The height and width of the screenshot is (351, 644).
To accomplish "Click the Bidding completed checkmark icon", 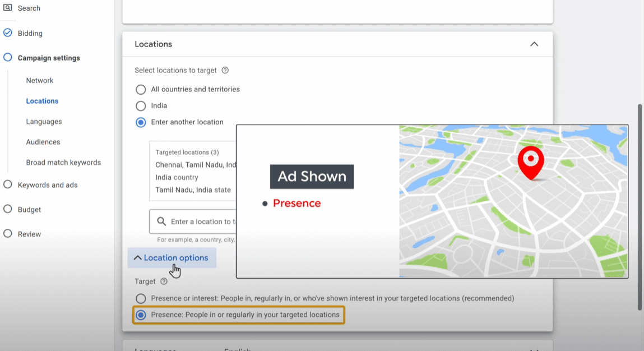I will point(8,33).
